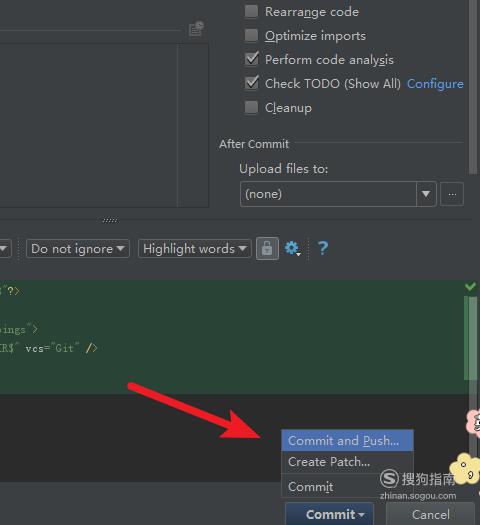Image resolution: width=480 pixels, height=525 pixels.
Task: Choose Commit and Push... from the menu
Action: tap(347, 440)
